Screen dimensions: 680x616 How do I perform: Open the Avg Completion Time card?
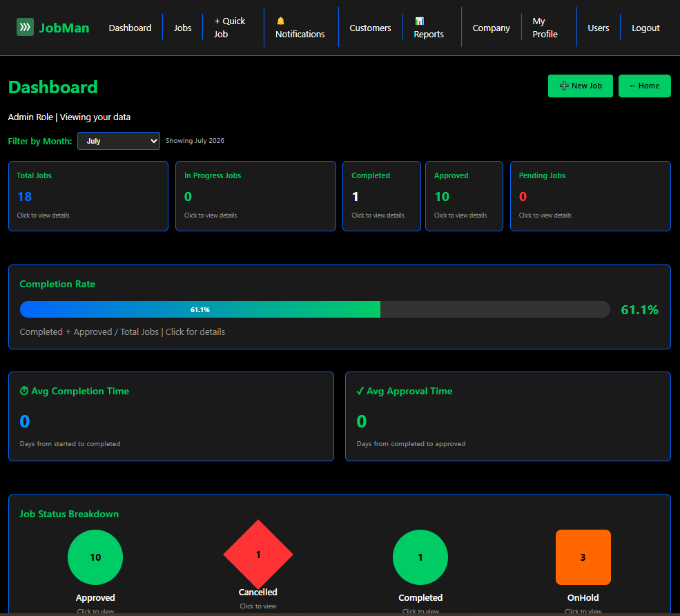pyautogui.click(x=171, y=416)
